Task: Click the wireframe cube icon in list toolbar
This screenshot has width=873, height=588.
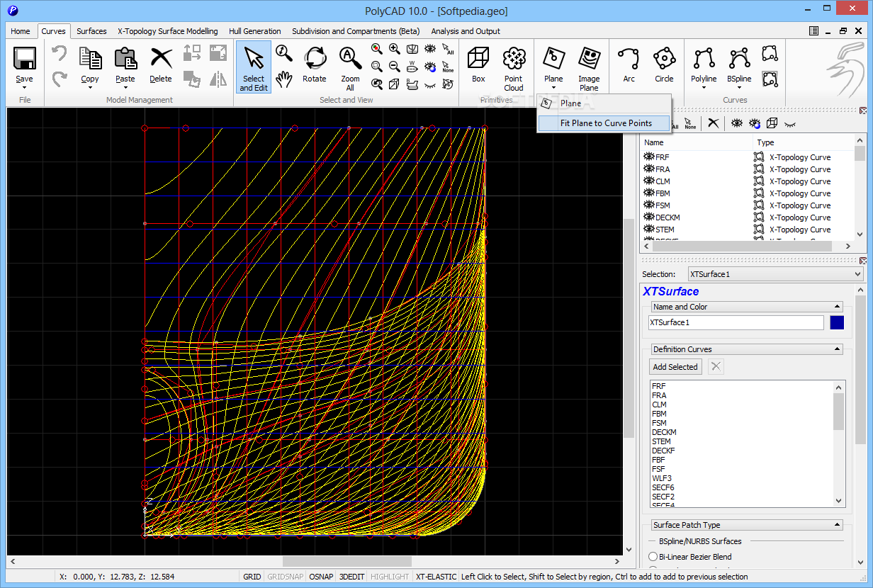Action: tap(772, 123)
